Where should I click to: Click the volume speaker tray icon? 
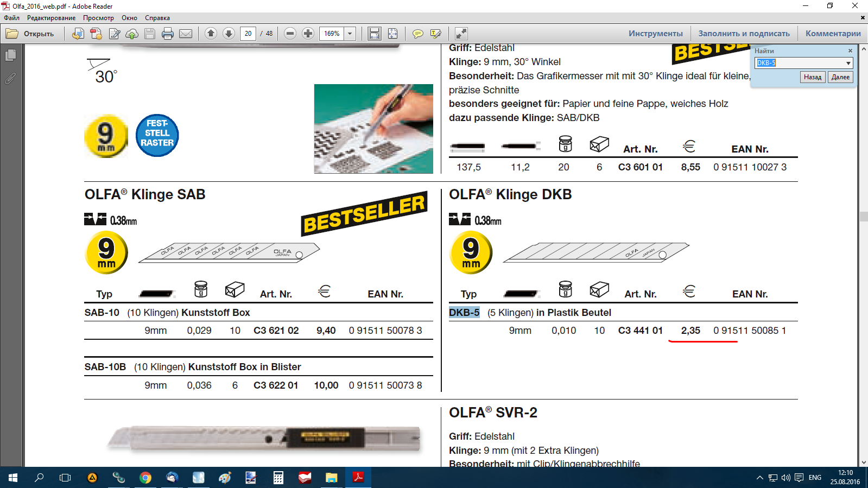click(786, 478)
